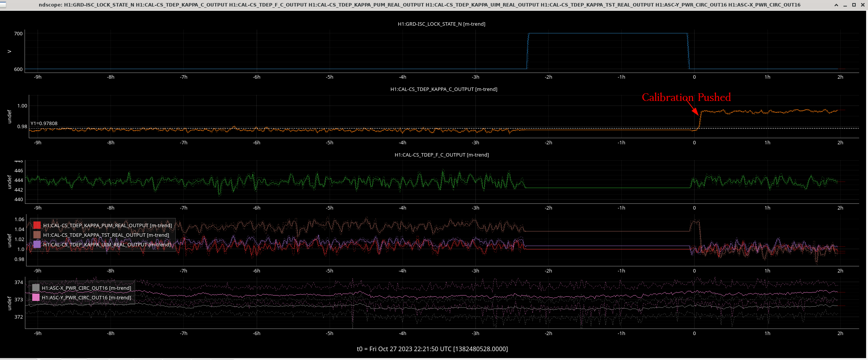Screen dimensions: 868x360
Task: Click the brown KAPPA_TST legend color swatch
Action: pos(37,235)
